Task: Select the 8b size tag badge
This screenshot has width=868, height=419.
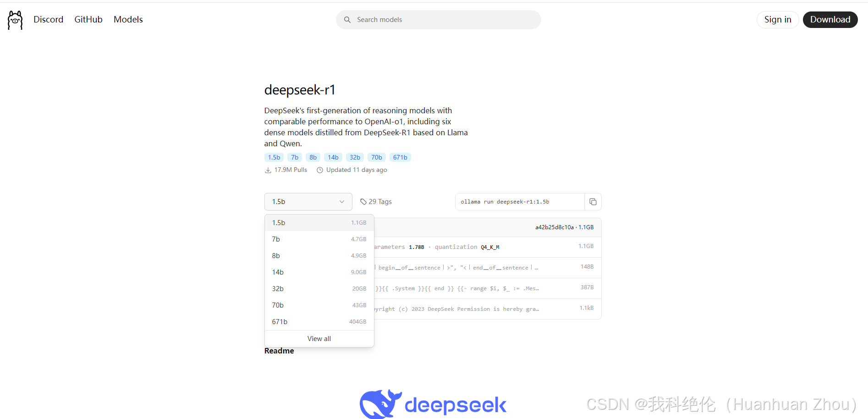Action: coord(313,157)
